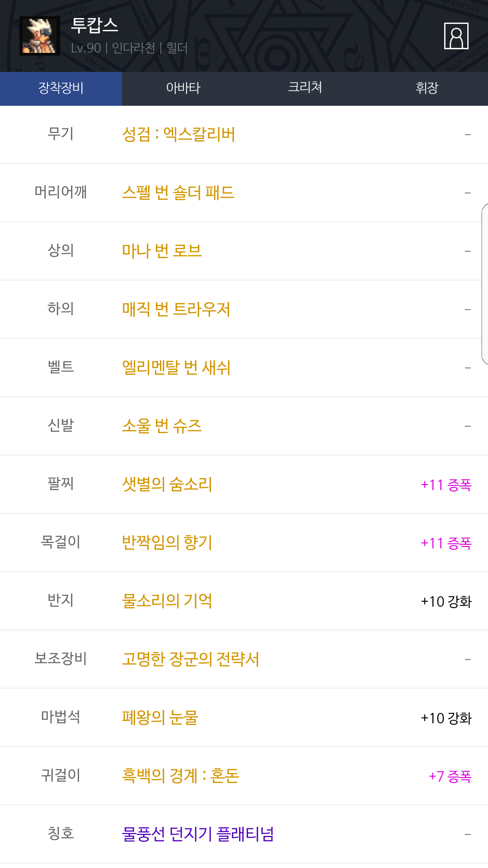Tap the character avatar thumbnail

click(40, 36)
